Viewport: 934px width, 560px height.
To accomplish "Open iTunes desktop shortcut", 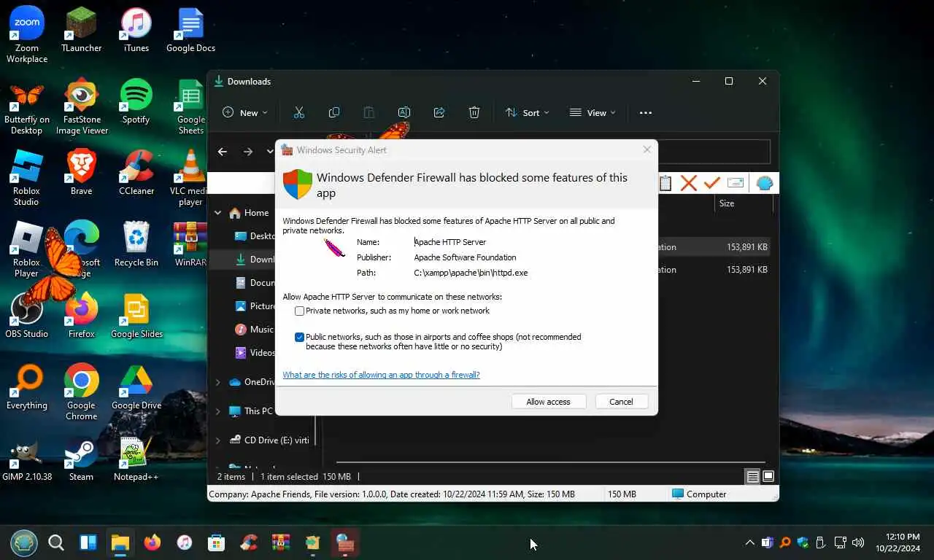I will [136, 29].
